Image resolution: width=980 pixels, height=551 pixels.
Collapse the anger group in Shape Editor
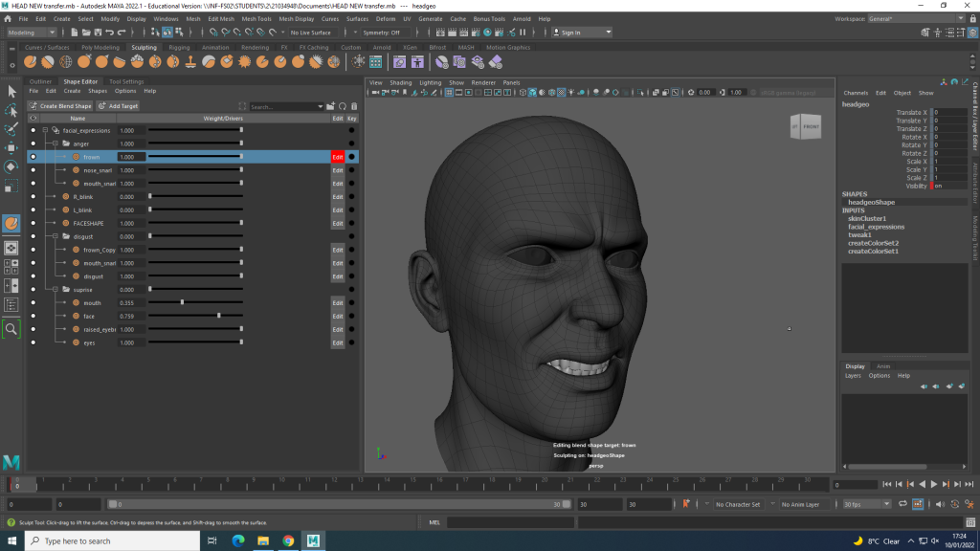(x=55, y=143)
